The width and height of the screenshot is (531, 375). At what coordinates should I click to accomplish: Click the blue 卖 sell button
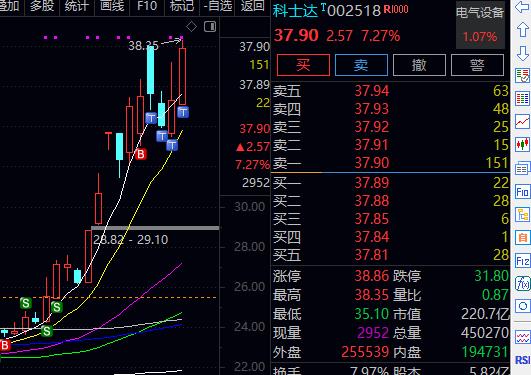click(x=361, y=65)
